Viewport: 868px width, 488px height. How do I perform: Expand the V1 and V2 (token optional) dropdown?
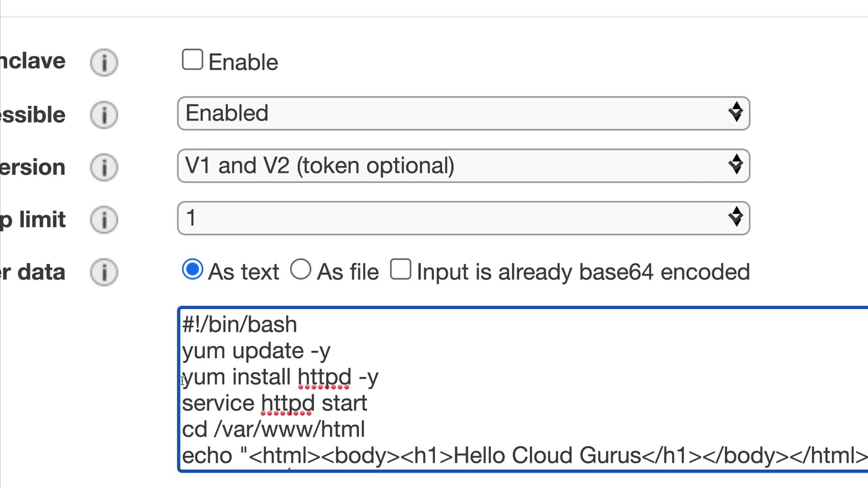[463, 166]
